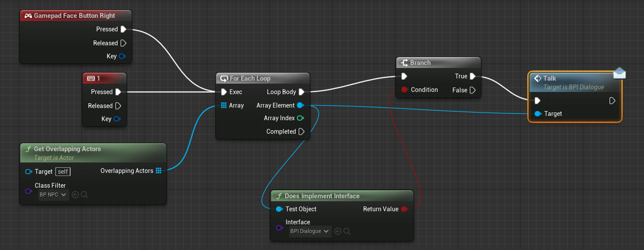Click the Completed exec pin of For Each Loop
The image size is (644, 250).
point(302,132)
